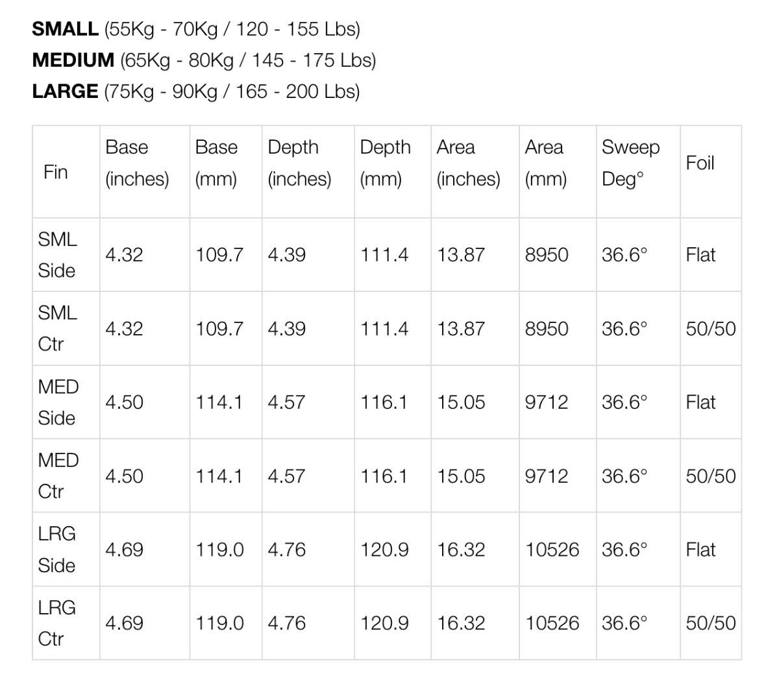Click the MEDIUM weight range heading
The image size is (779, 700).
(204, 60)
